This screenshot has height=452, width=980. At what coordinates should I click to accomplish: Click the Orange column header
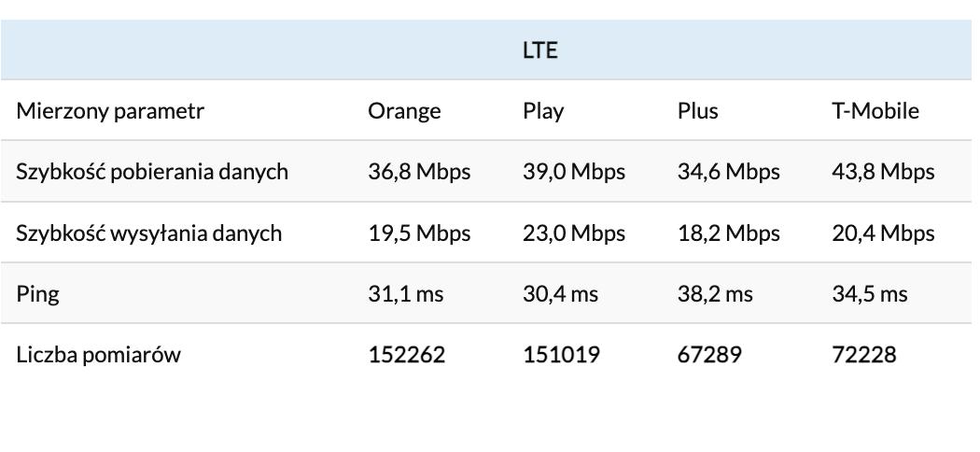pos(404,111)
